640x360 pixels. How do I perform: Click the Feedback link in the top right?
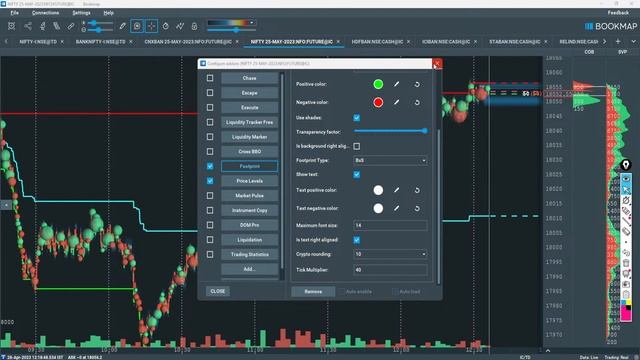coord(618,13)
